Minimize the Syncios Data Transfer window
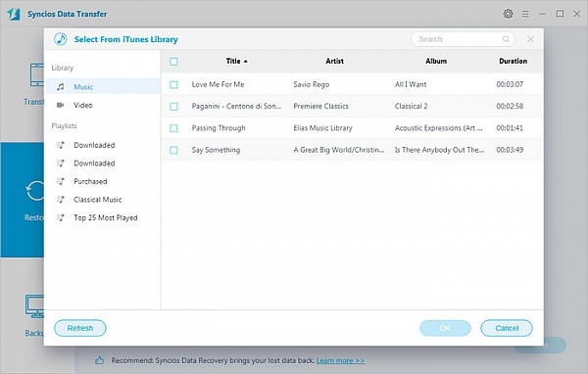This screenshot has height=374, width=588. (x=543, y=14)
